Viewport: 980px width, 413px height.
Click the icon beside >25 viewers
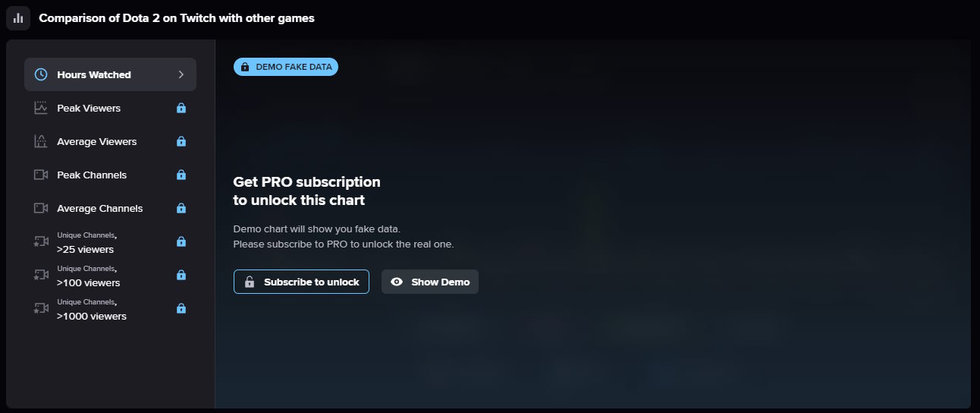pyautogui.click(x=41, y=241)
